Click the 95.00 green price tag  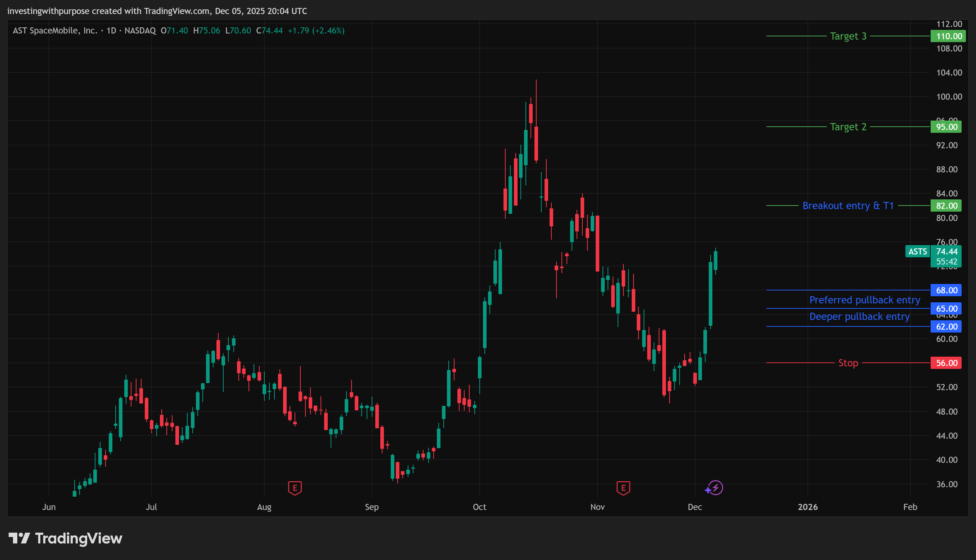click(946, 127)
